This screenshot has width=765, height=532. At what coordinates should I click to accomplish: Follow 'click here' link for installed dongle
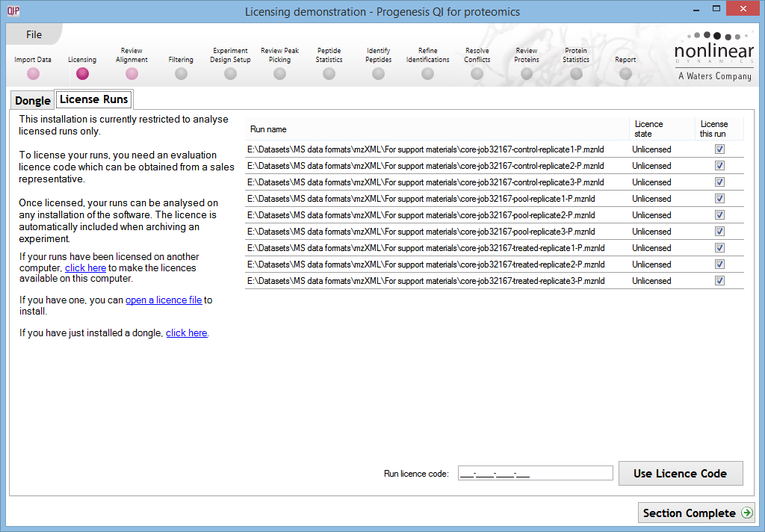click(x=186, y=332)
